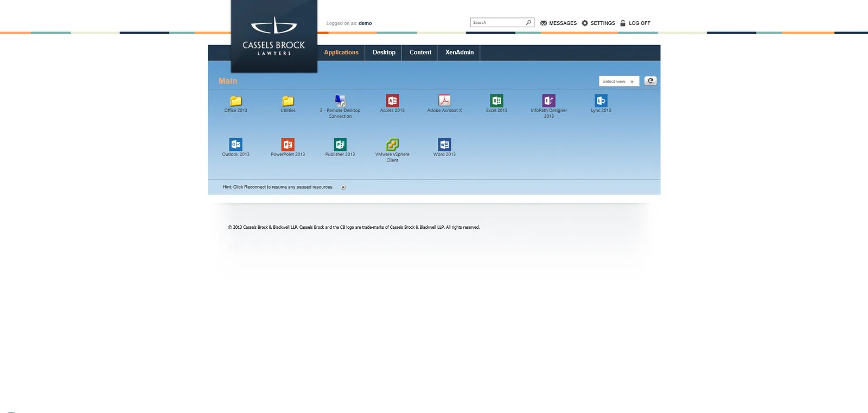Expand the Select view dropdown
Image resolution: width=868 pixels, height=413 pixels.
click(x=619, y=81)
